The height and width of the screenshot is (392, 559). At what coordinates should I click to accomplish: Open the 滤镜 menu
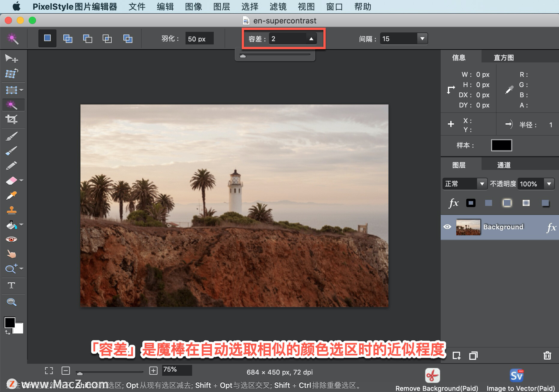(278, 7)
